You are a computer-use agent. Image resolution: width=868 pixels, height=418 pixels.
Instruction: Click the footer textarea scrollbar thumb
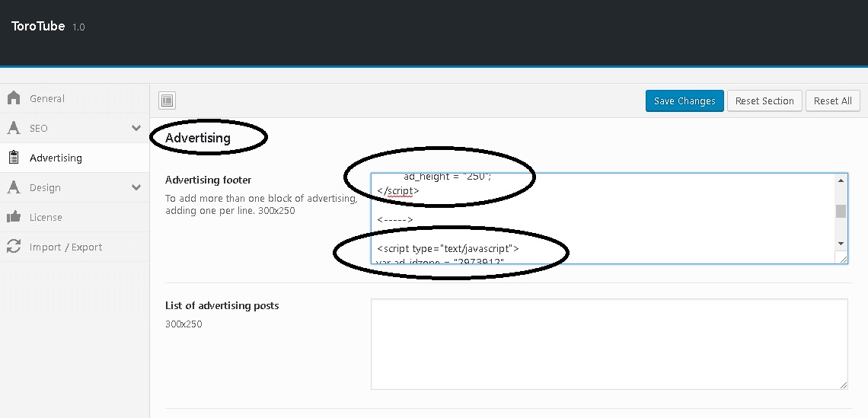pyautogui.click(x=841, y=211)
